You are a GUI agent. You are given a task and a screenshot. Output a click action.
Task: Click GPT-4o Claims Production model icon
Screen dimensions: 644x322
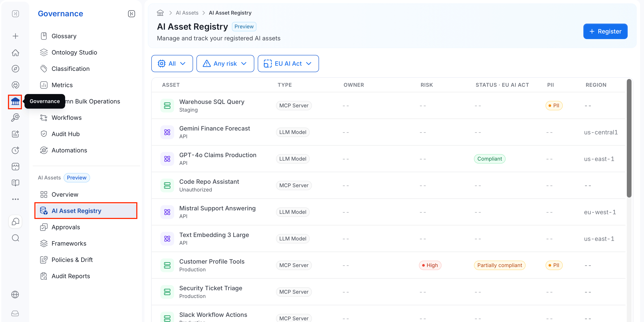pyautogui.click(x=167, y=159)
